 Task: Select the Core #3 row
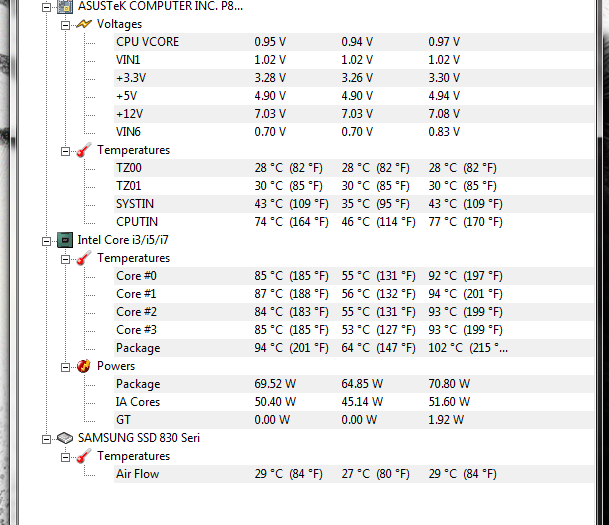354,330
